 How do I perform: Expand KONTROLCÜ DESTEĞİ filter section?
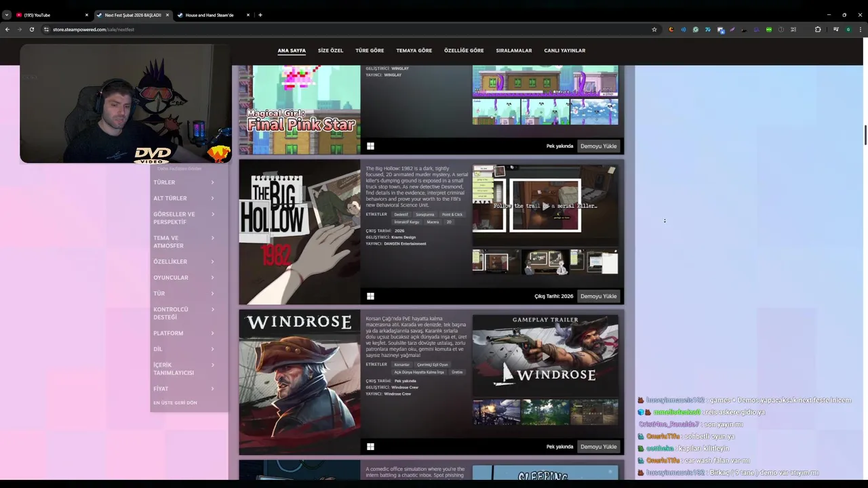click(184, 313)
